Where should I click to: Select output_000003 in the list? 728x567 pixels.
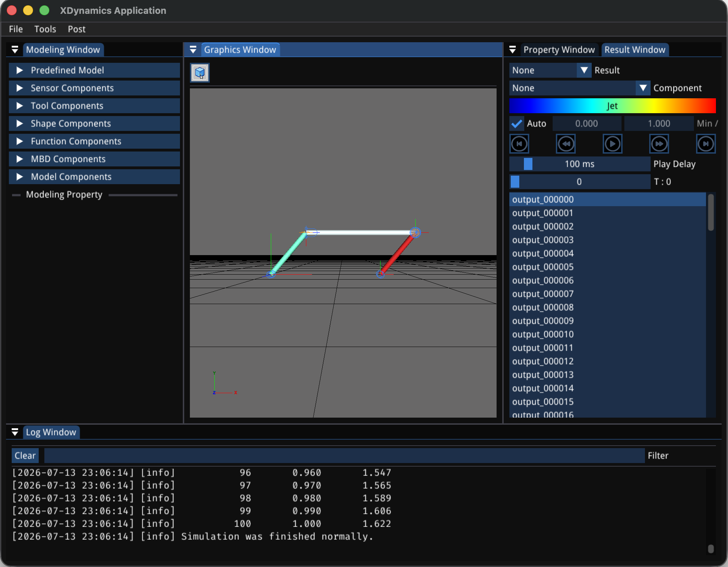pyautogui.click(x=608, y=240)
